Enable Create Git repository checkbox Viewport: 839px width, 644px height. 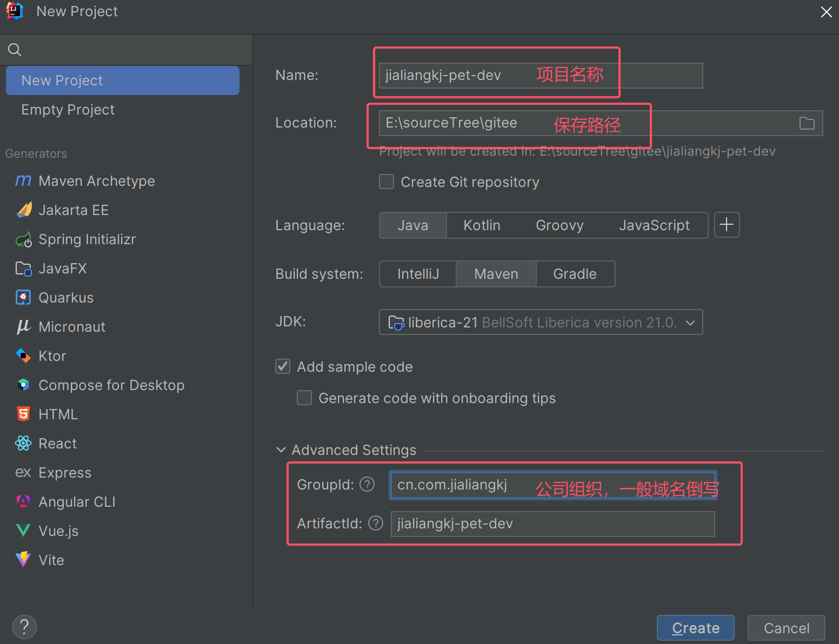coord(387,182)
